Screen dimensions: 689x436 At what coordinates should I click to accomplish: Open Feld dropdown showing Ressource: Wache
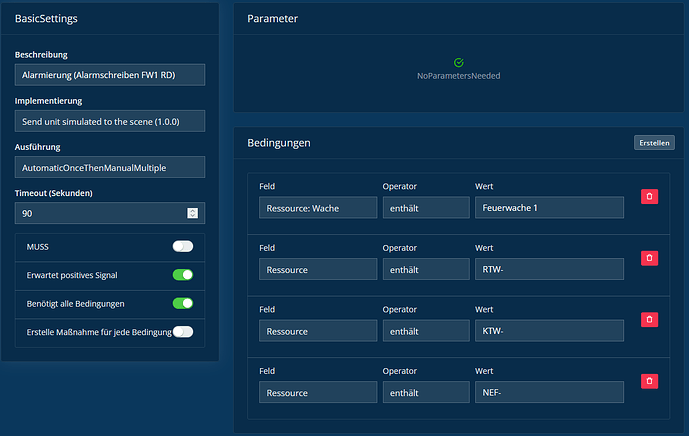coord(318,207)
